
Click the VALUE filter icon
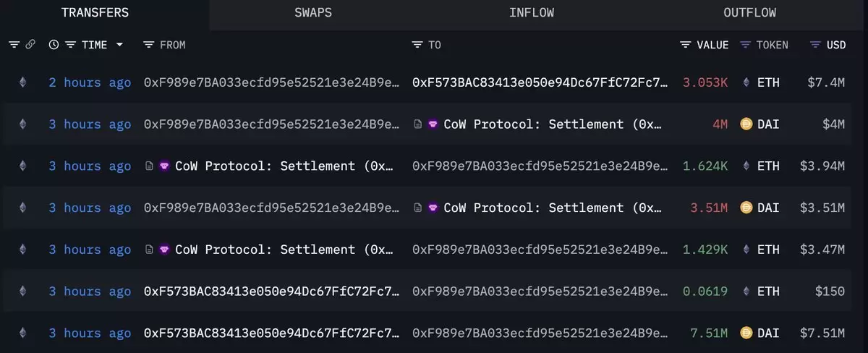point(686,45)
